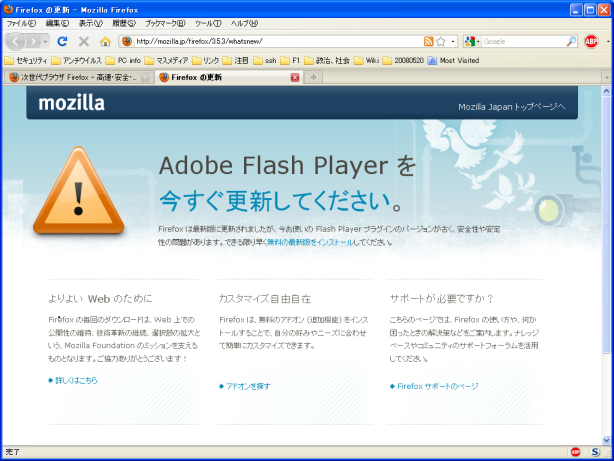Screen dimensions: 614x461
Task: Go back with the Back arrow button
Action: point(15,41)
